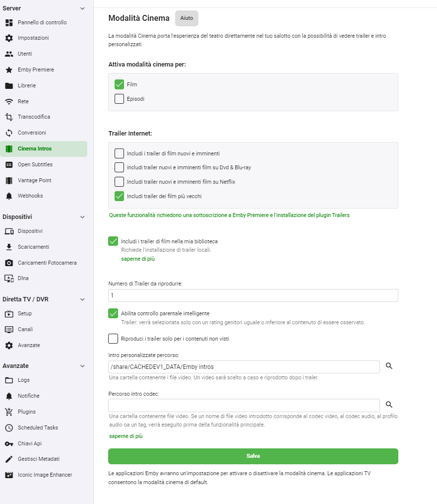Collapse the Dispositivi section chevron
The height and width of the screenshot is (504, 437).
point(82,217)
